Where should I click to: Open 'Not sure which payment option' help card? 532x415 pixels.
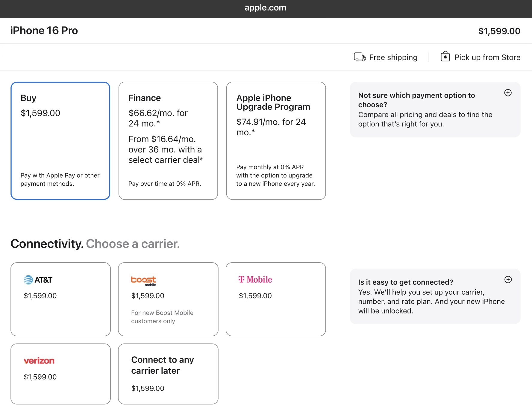425,110
